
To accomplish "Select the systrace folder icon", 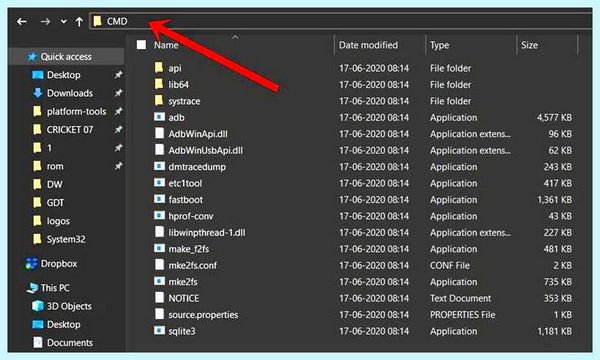I will [x=159, y=101].
